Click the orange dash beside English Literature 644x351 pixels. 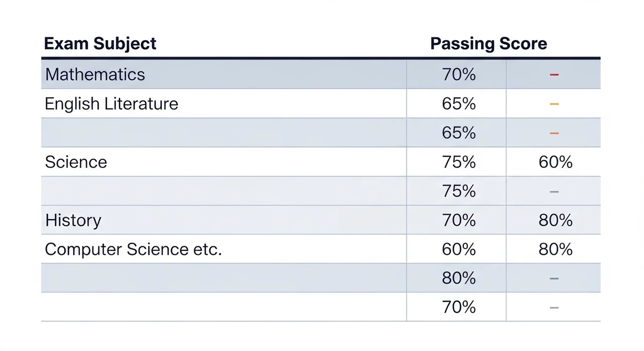554,104
